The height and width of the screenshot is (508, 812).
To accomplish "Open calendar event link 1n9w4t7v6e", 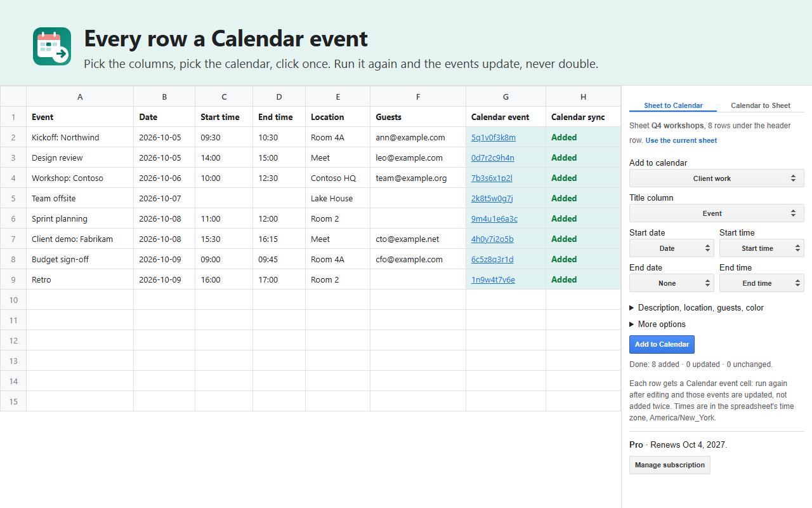I will 493,280.
